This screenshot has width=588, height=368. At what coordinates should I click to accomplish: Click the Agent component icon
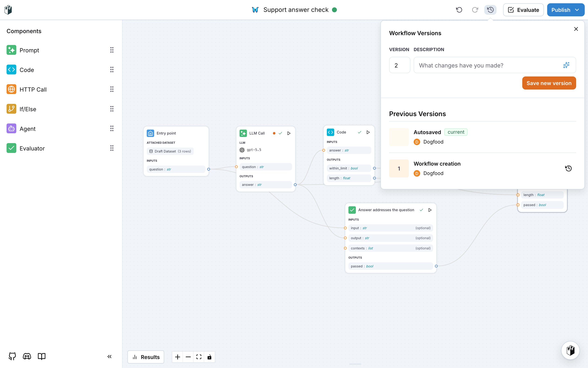pos(11,129)
